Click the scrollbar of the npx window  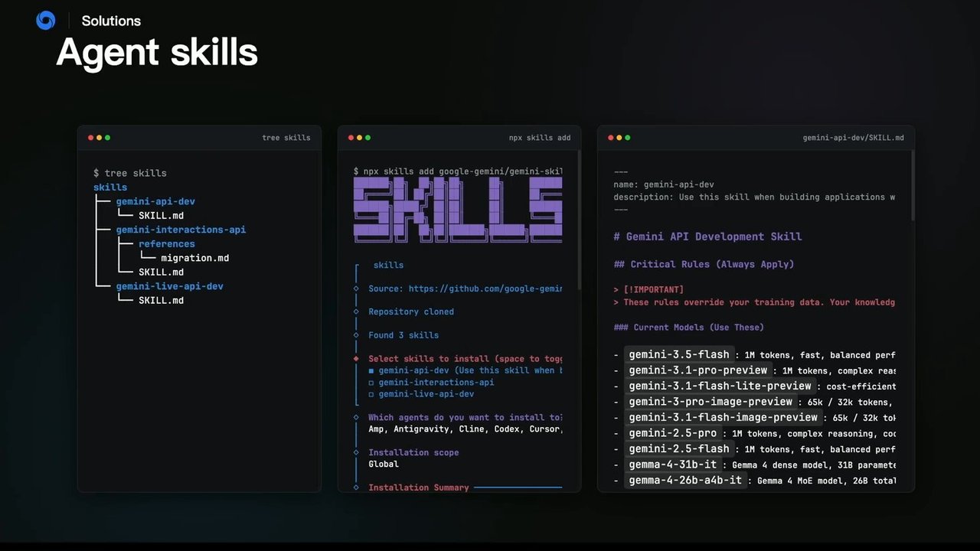tap(579, 221)
